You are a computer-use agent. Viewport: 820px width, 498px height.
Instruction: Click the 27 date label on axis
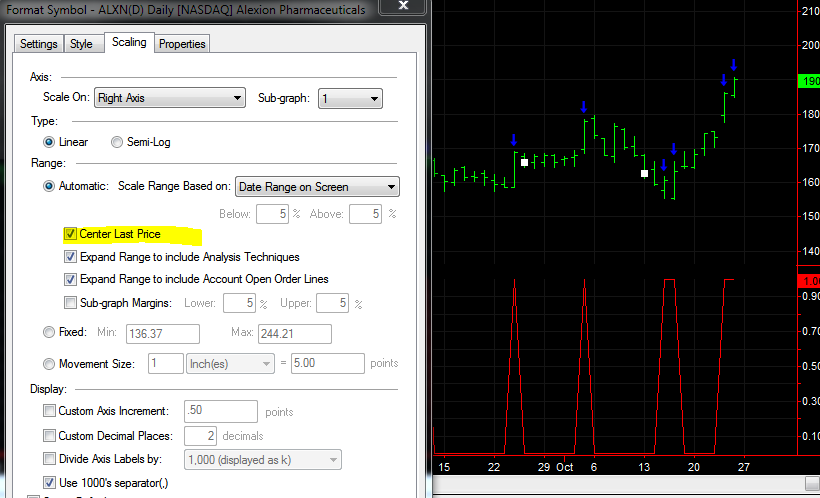(x=744, y=467)
